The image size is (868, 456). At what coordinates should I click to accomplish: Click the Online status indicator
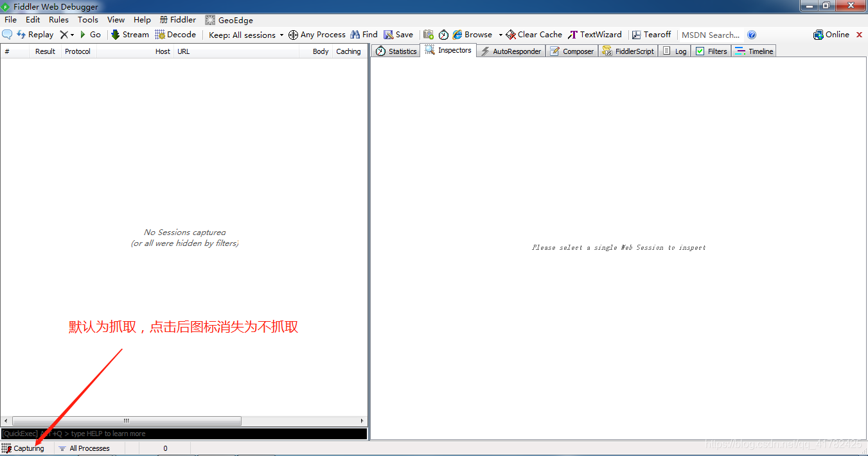coord(831,35)
